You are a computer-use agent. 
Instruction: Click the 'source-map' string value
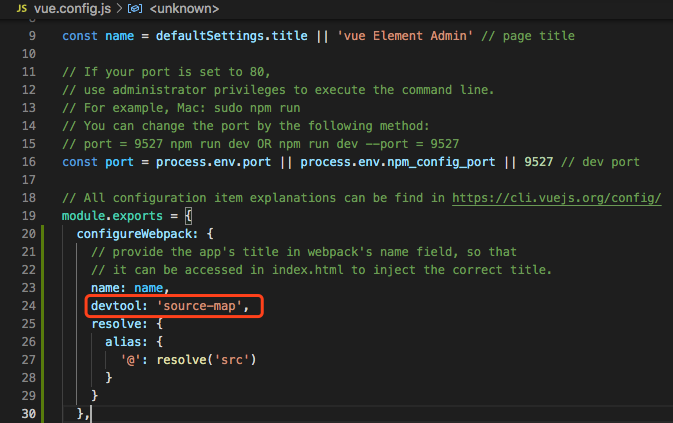199,305
